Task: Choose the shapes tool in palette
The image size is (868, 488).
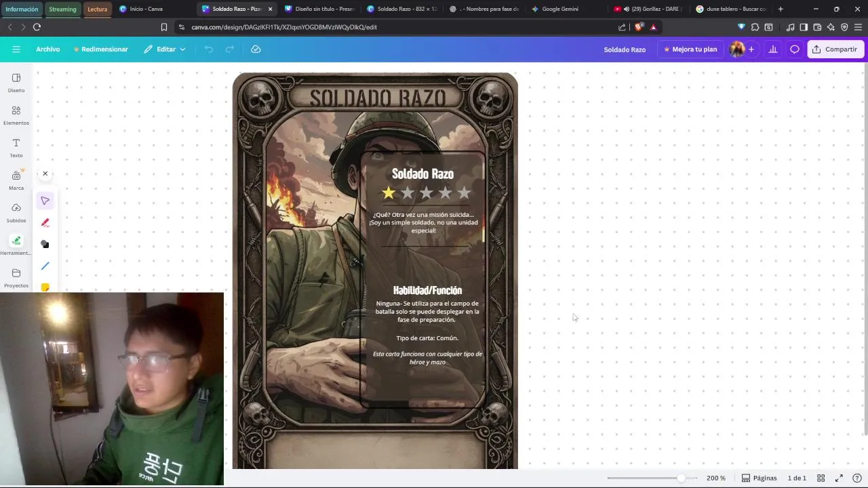Action: (45, 244)
